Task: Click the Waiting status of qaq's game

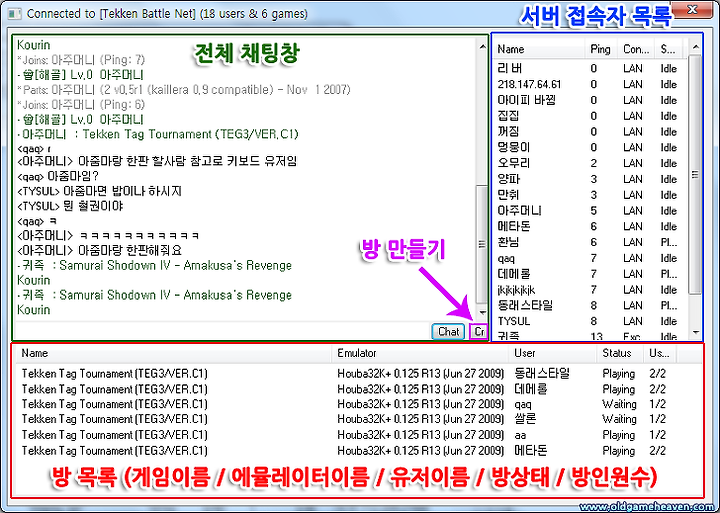Action: (x=619, y=404)
